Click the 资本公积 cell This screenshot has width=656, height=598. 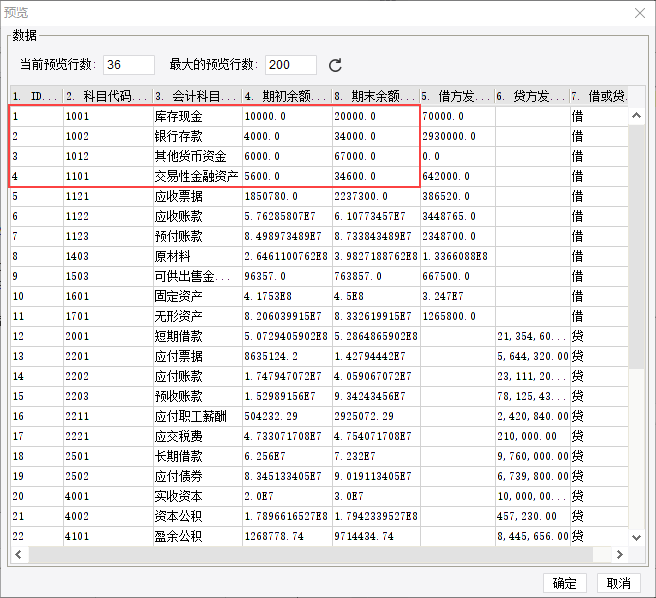[197, 516]
